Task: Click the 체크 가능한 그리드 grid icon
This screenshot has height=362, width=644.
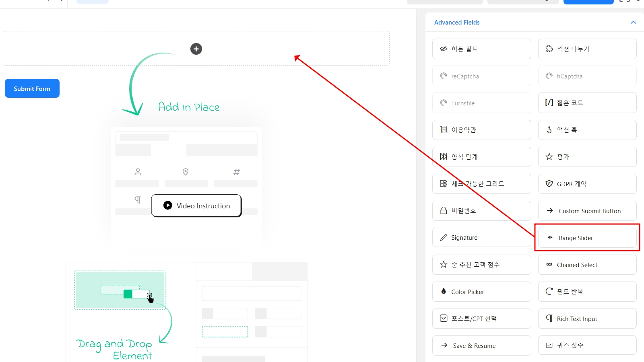Action: (x=444, y=183)
